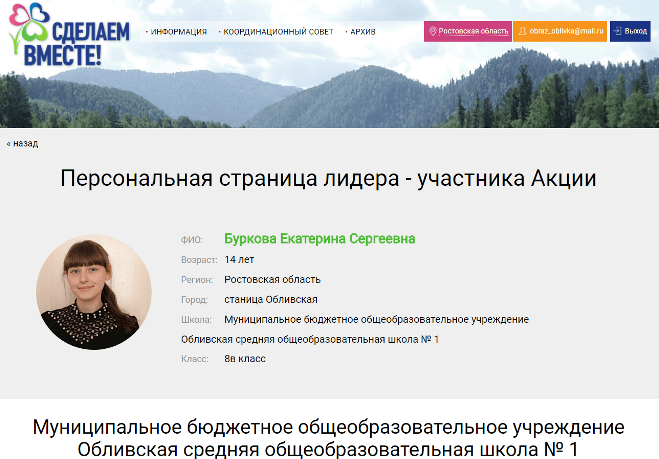
Task: Open the Информация menu
Action: tap(179, 32)
